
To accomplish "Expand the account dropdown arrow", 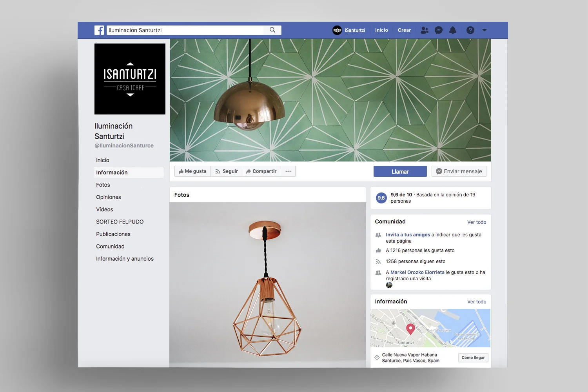I will pyautogui.click(x=485, y=30).
